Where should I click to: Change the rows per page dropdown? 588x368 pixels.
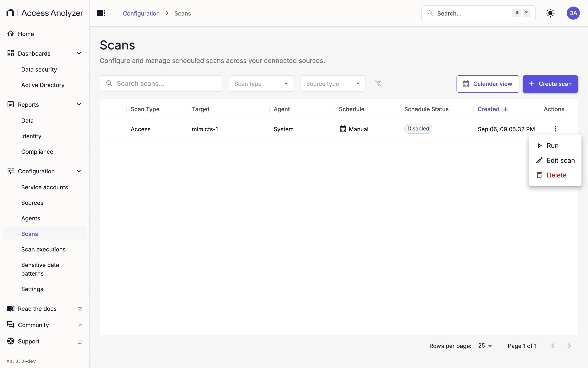click(x=485, y=346)
